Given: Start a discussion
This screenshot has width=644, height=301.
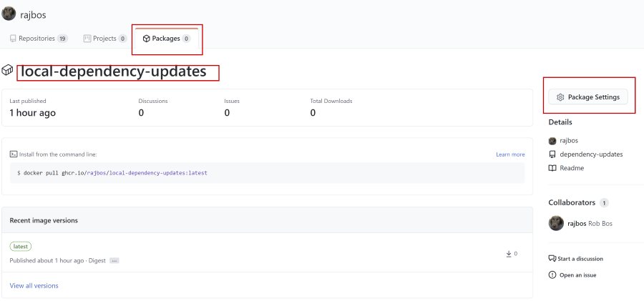Looking at the screenshot, I should pos(580,259).
